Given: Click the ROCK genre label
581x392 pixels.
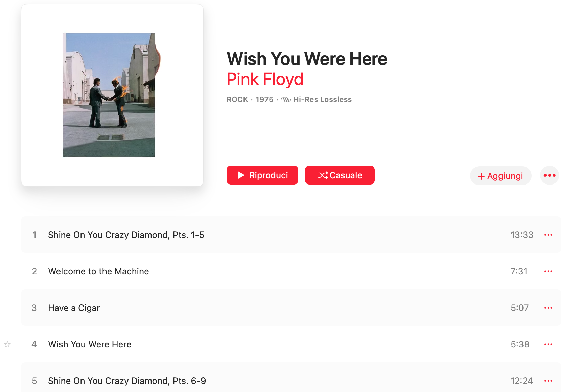Looking at the screenshot, I should pos(237,99).
